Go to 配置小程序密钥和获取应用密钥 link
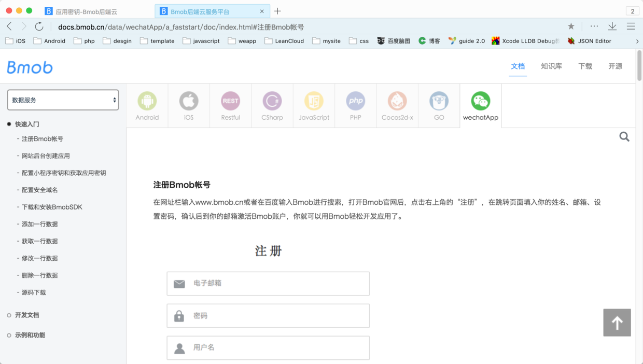 tap(64, 173)
